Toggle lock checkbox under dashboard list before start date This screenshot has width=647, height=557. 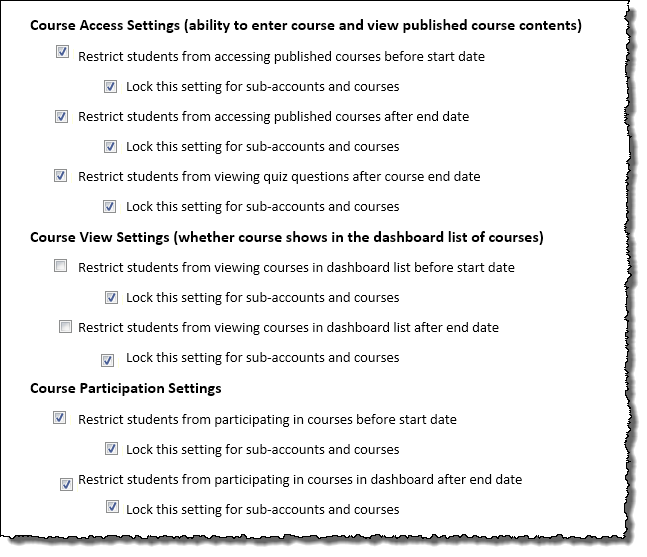coord(110,297)
